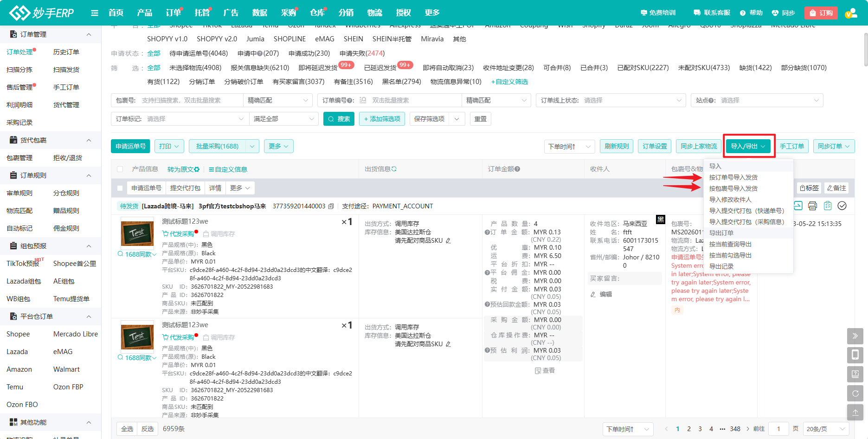Click the 妙手ERP logo
868x439 pixels.
point(42,13)
